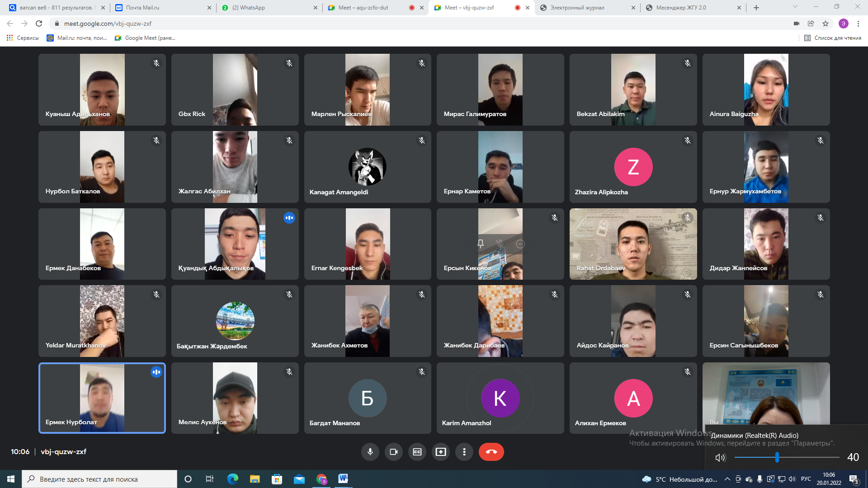Adjust the Realtek speakers volume slider

(777, 457)
